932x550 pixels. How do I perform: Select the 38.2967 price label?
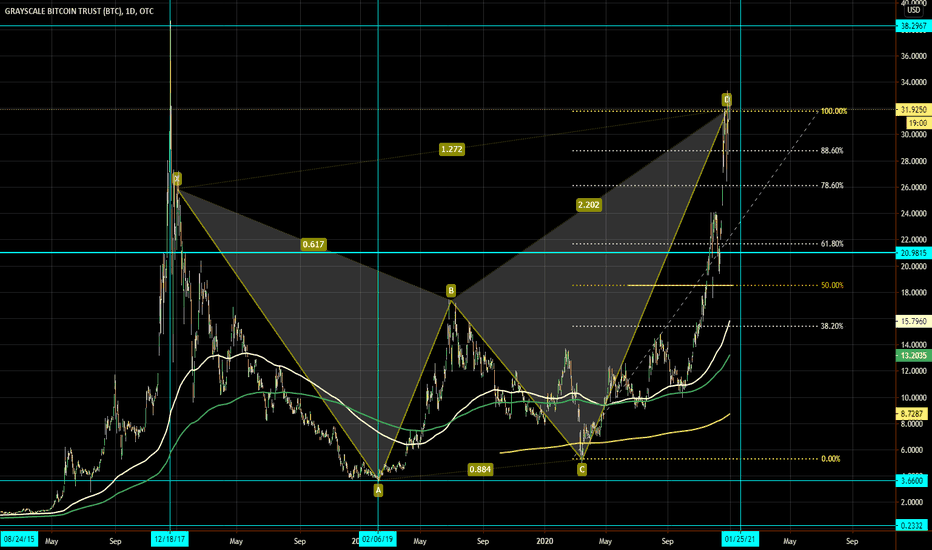[913, 26]
